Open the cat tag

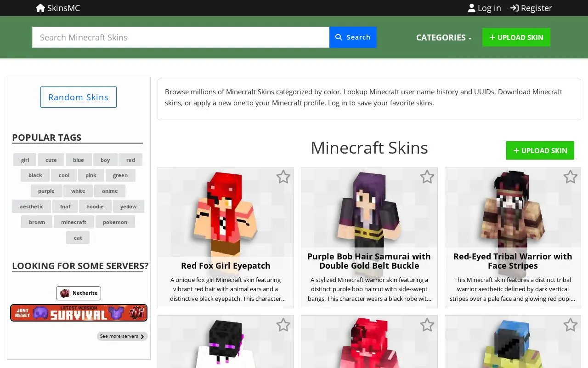click(x=78, y=238)
